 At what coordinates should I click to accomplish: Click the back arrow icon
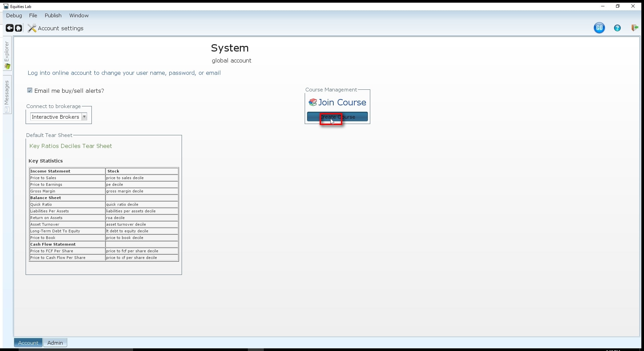tap(9, 28)
